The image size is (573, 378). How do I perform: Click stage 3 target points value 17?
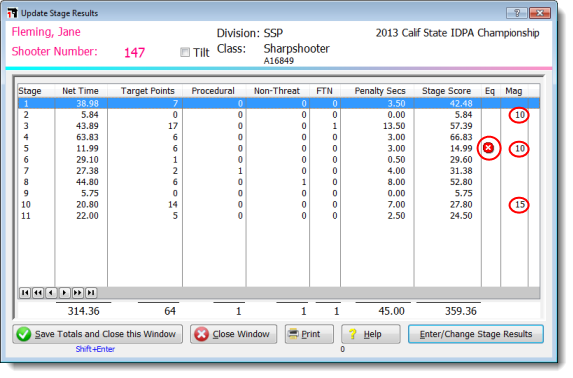point(173,126)
